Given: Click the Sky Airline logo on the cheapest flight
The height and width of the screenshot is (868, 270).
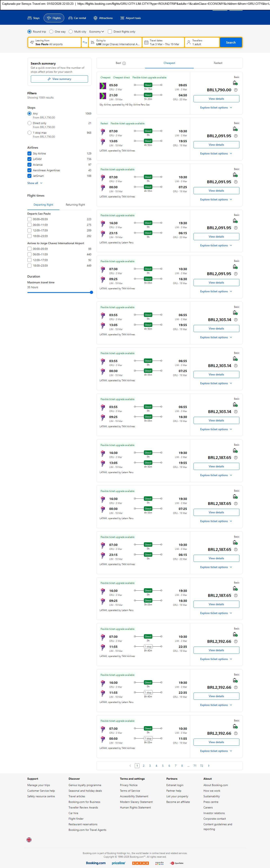Looking at the screenshot, I should pyautogui.click(x=103, y=86).
